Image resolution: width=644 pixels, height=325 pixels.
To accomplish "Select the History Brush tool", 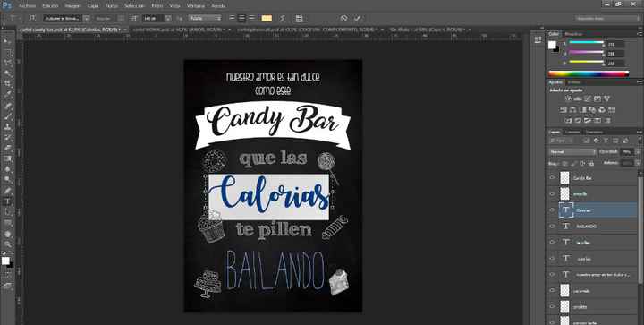I will [8, 138].
